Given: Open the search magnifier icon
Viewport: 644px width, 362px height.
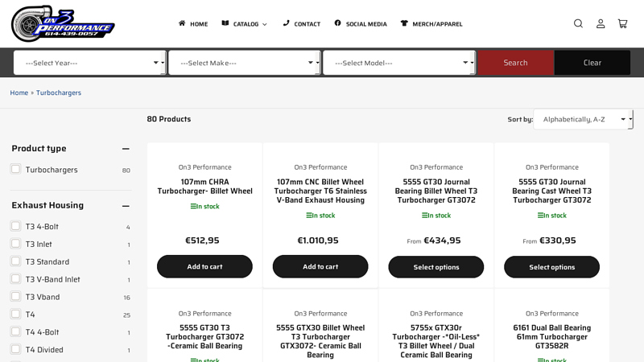Looking at the screenshot, I should coord(578,23).
